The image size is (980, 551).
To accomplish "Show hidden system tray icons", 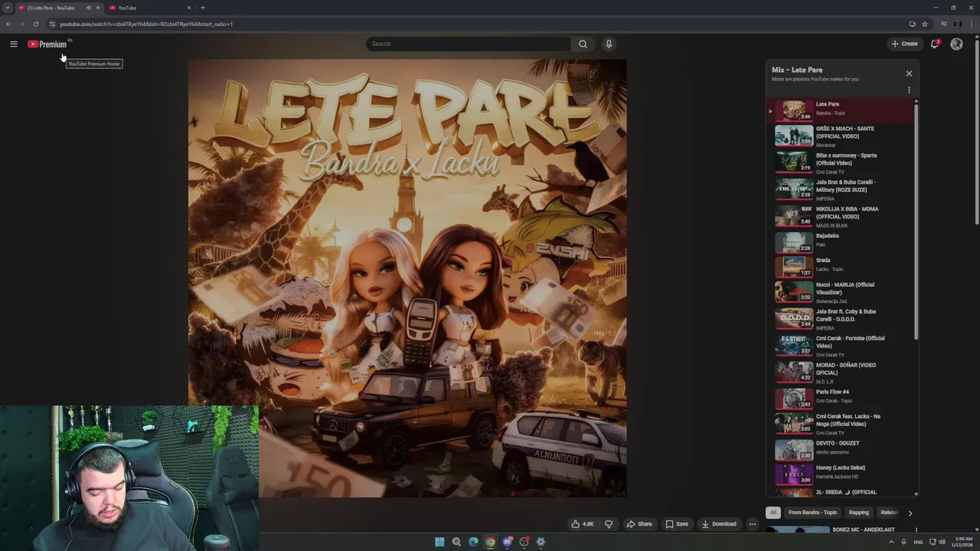I will click(891, 542).
